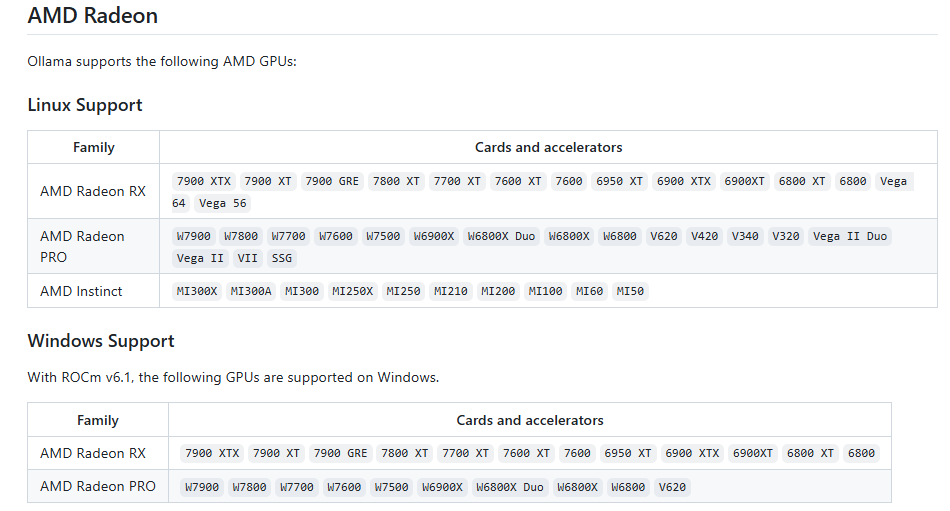950x511 pixels.
Task: Select the MI50 label
Action: pyautogui.click(x=629, y=291)
